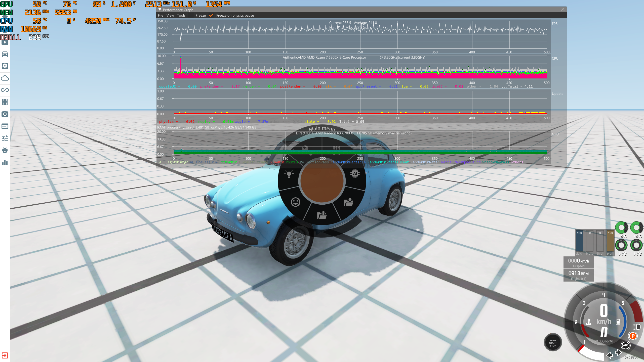Open the environment cloud icon
This screenshot has width=644, height=362.
coord(5,78)
